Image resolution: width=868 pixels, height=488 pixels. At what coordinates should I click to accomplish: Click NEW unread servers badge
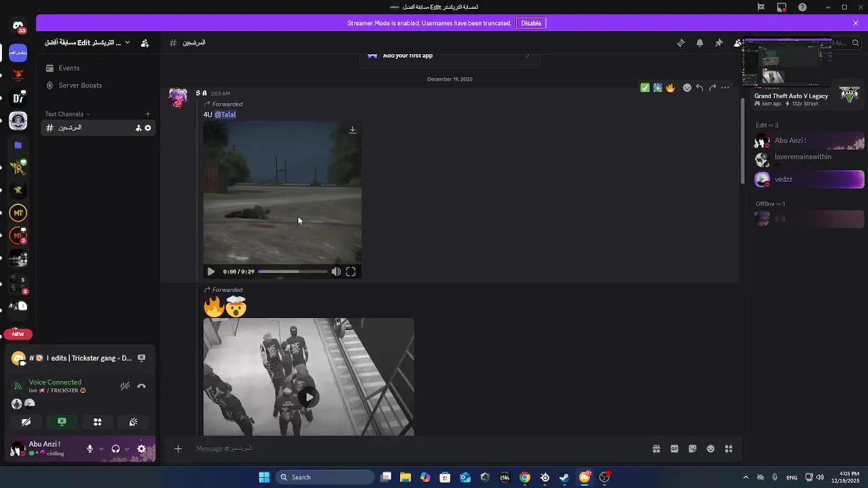click(18, 334)
